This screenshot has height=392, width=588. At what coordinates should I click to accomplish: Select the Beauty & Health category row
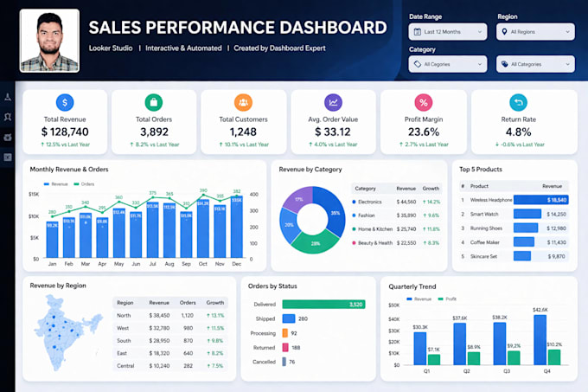396,242
